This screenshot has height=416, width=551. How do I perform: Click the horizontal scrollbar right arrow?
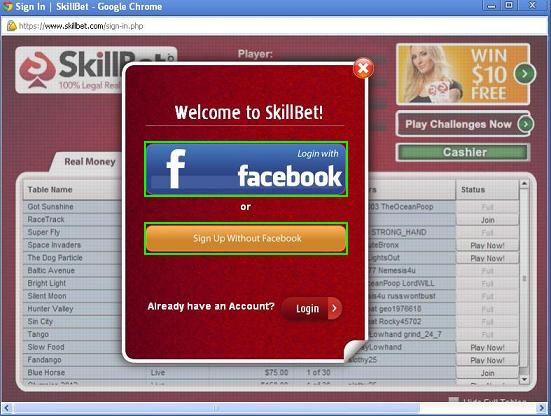[542, 408]
